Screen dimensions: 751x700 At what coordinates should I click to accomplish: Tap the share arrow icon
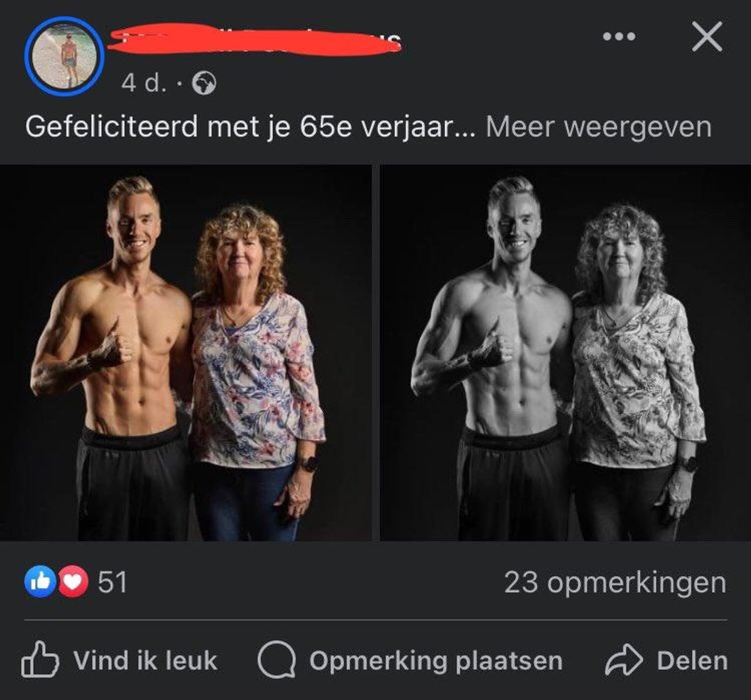(624, 661)
